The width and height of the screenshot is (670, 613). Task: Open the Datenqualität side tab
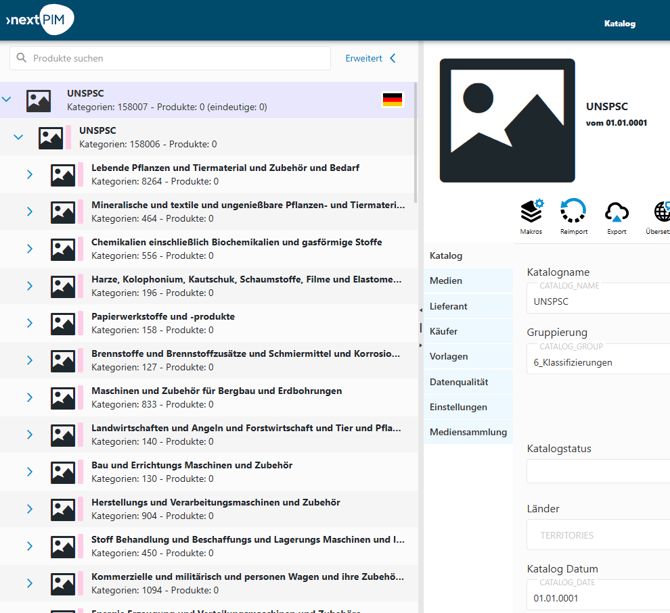tap(468, 382)
